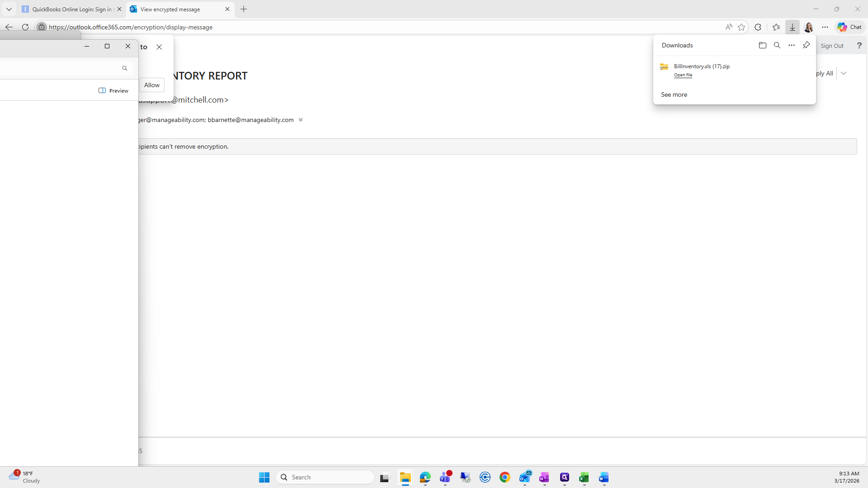Click See more in Downloads

point(674,94)
